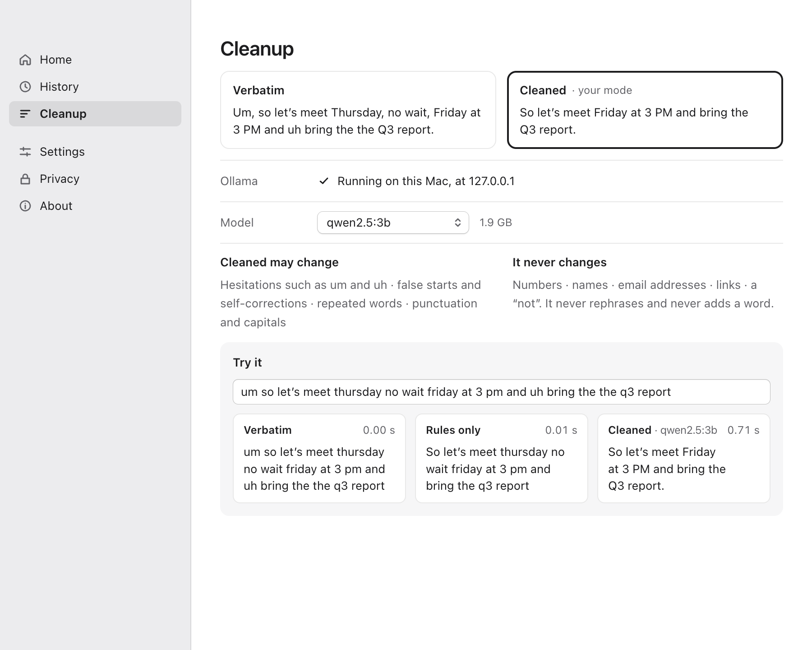The image size is (812, 650).
Task: Click the About info icon
Action: [x=25, y=206]
